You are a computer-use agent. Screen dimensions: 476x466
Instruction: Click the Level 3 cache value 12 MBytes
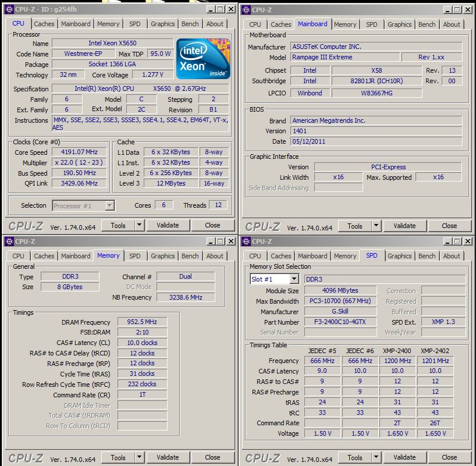[171, 183]
